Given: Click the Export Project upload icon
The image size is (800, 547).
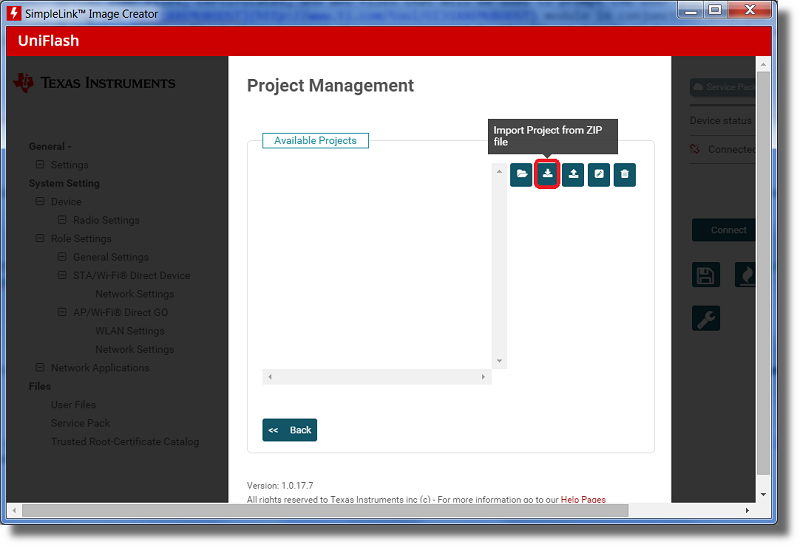Looking at the screenshot, I should coord(573,175).
